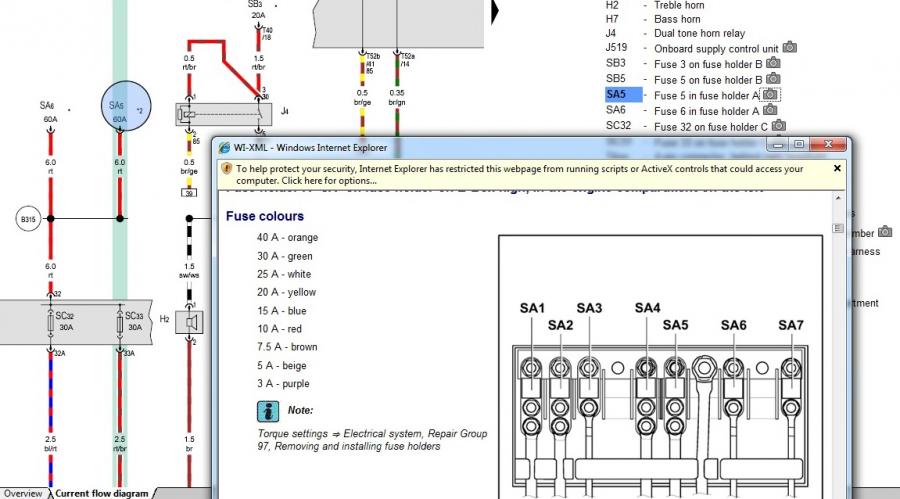Maximize the WI-XML Internet Explorer window
The width and height of the screenshot is (900, 499).
tap(799, 145)
